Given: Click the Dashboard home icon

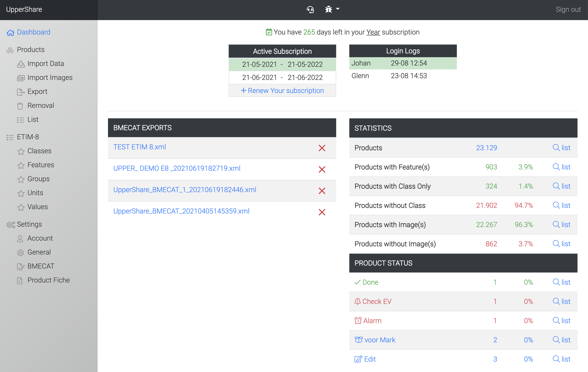Looking at the screenshot, I should click(10, 33).
